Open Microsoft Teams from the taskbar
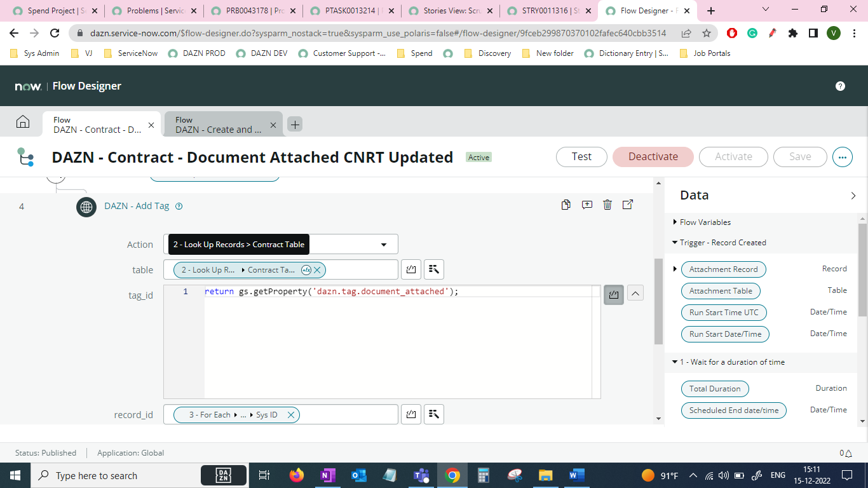The image size is (868, 488). [x=421, y=475]
